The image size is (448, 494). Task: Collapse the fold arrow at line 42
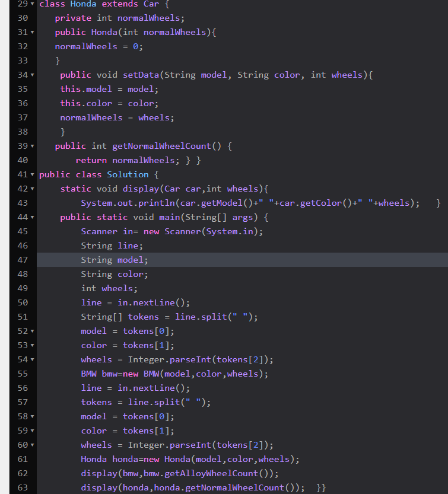(x=32, y=189)
